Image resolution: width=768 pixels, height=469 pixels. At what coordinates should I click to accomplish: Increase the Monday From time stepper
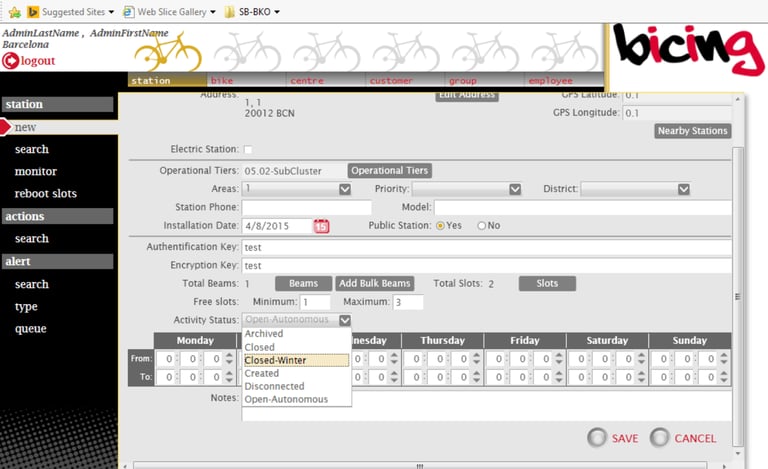(229, 355)
